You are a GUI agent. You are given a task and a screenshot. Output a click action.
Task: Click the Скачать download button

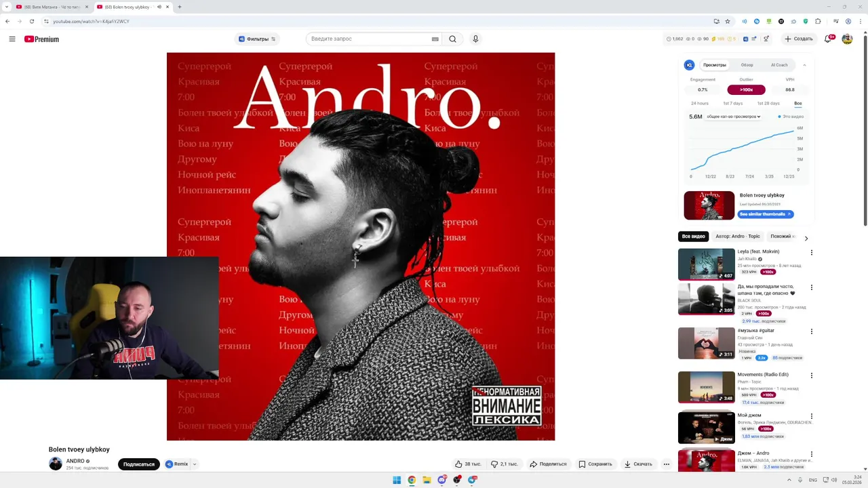click(x=638, y=464)
